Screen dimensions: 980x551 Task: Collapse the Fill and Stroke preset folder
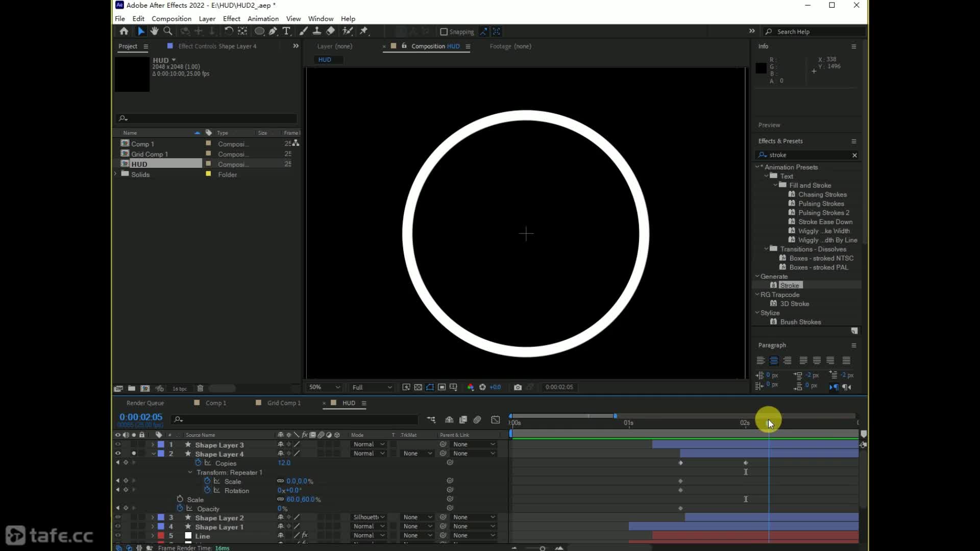pyautogui.click(x=776, y=185)
